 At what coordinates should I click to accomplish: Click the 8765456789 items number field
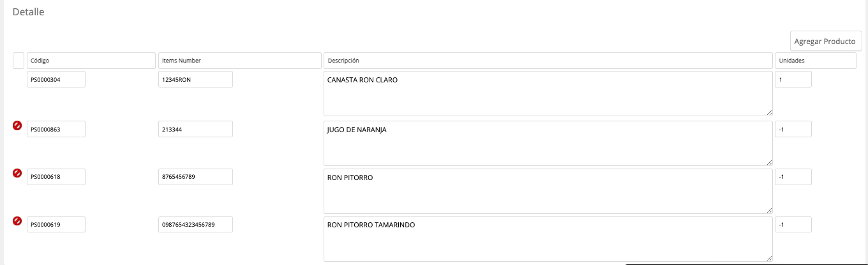tap(195, 177)
